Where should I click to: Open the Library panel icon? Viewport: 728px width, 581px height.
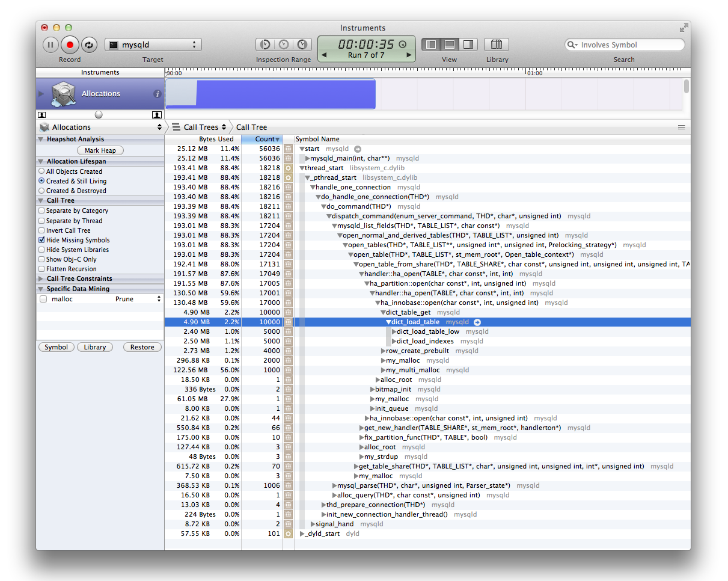(497, 45)
